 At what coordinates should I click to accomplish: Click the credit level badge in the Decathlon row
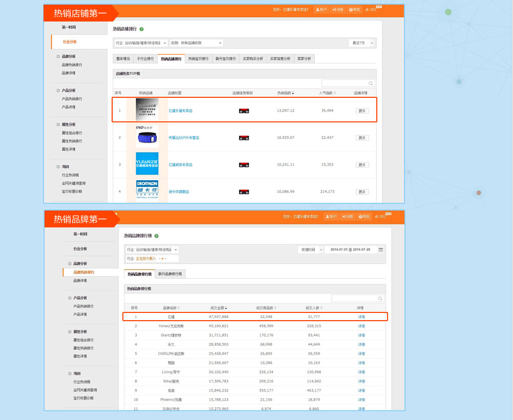click(x=244, y=192)
